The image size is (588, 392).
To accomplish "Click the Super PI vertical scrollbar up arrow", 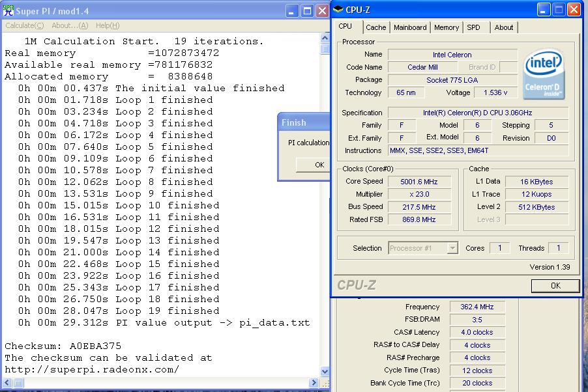I will 325,38.
